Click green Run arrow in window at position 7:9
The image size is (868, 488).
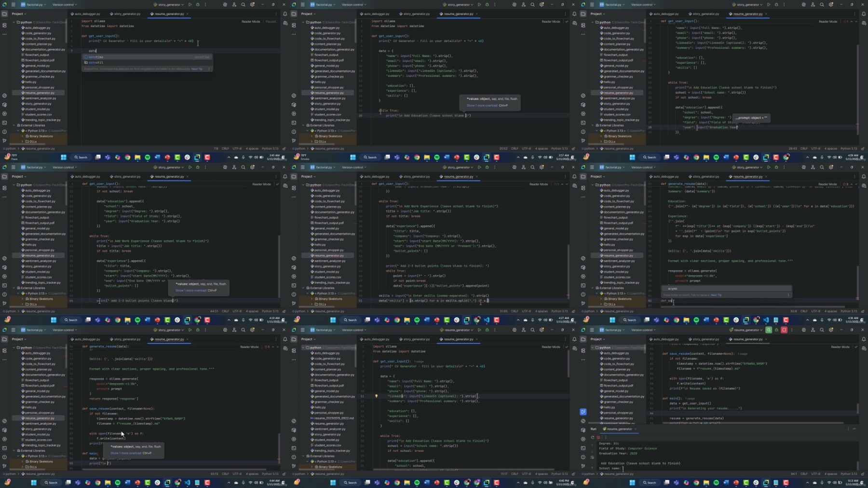click(190, 4)
